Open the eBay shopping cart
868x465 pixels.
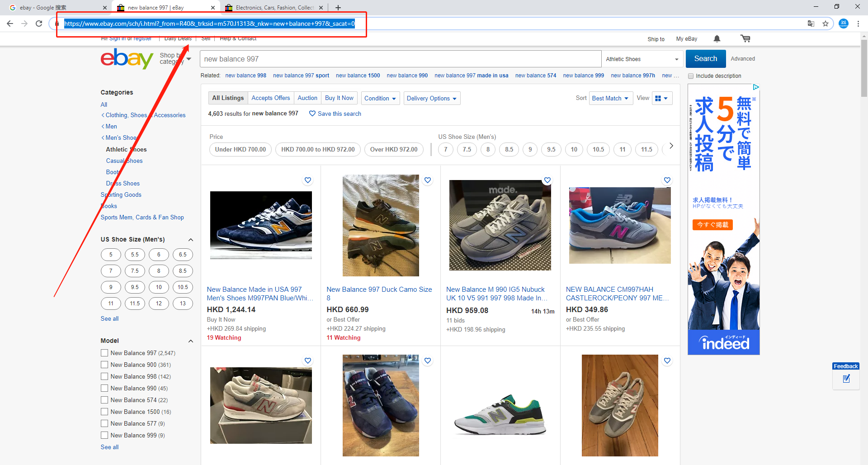pos(745,39)
